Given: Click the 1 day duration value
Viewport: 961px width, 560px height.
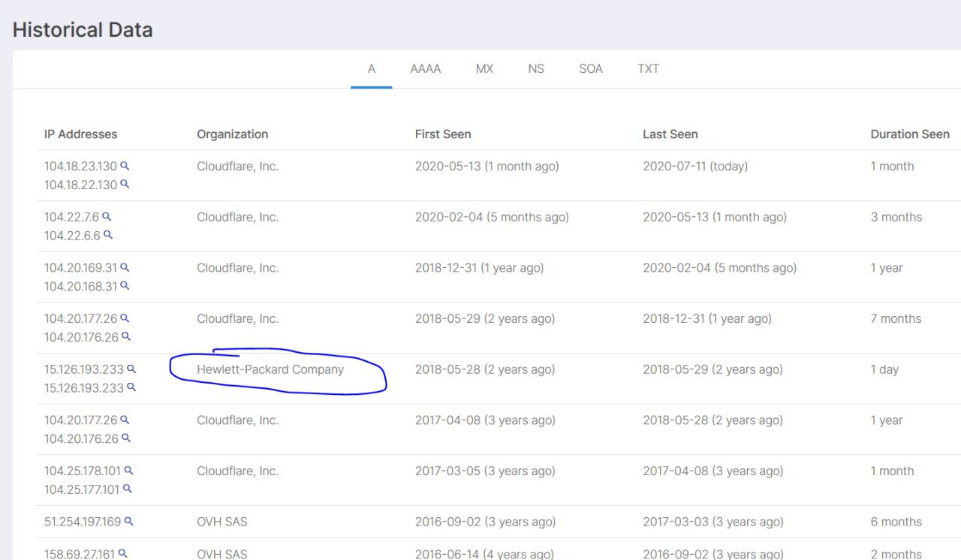Looking at the screenshot, I should click(x=884, y=369).
